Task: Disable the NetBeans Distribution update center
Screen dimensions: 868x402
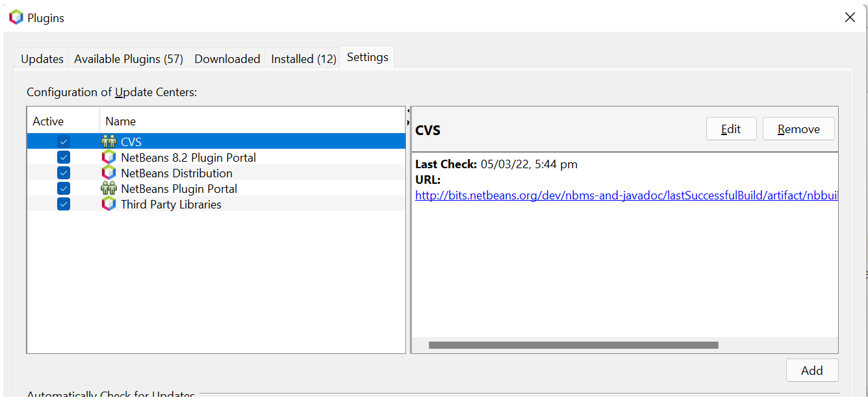Action: [63, 173]
